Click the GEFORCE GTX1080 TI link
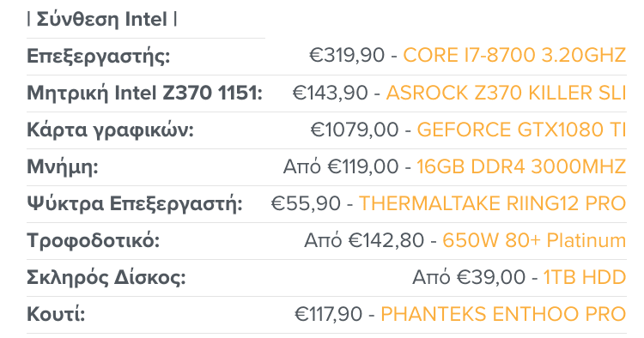Screen dimensions: 644x338 [x=521, y=130]
